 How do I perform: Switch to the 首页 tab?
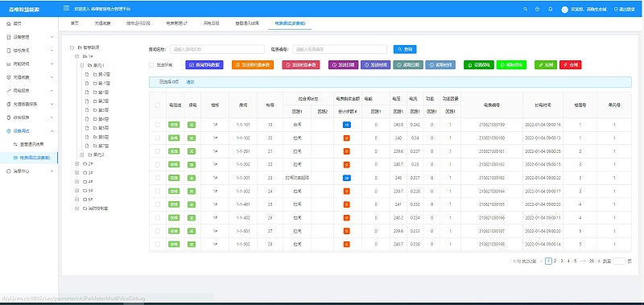[x=74, y=23]
